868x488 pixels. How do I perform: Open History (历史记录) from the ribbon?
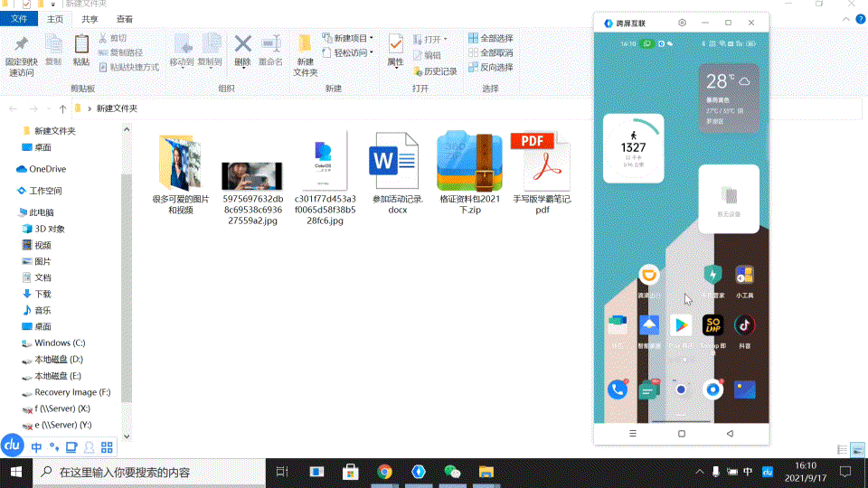(x=435, y=70)
